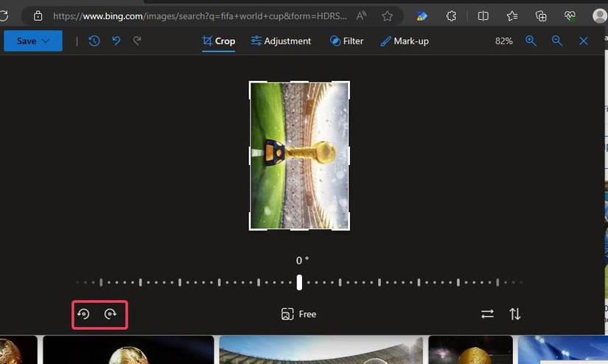Open the Mark-up tab
Viewport: 608px width, 364px height.
[x=405, y=41]
